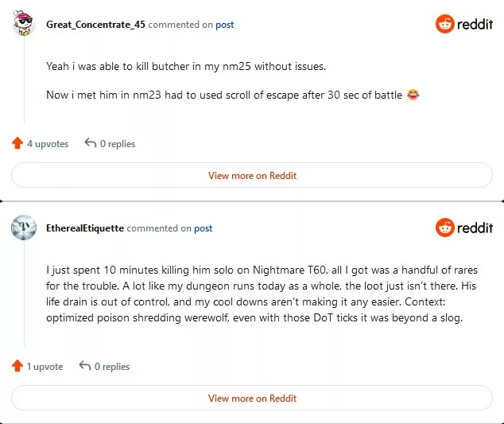Click upvote arrow beside 4 upvotes
The image size is (504, 424).
[17, 143]
